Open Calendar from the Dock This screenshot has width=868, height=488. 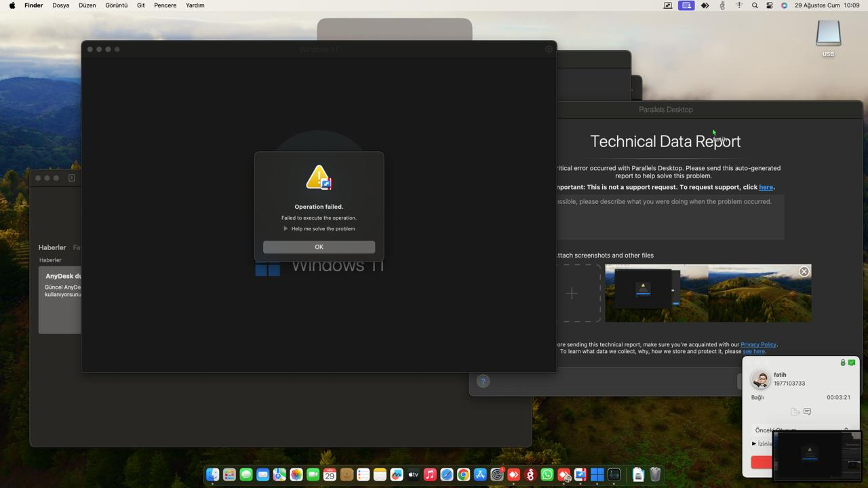tap(330, 475)
